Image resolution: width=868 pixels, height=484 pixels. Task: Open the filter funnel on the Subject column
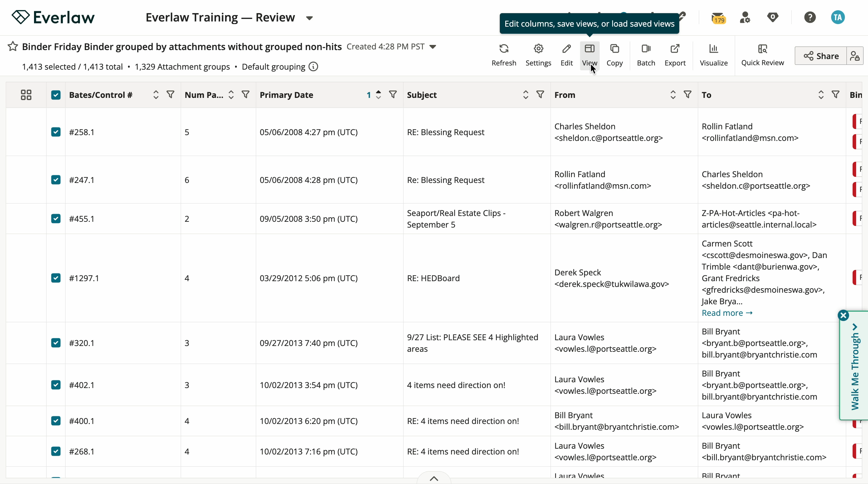pos(540,95)
